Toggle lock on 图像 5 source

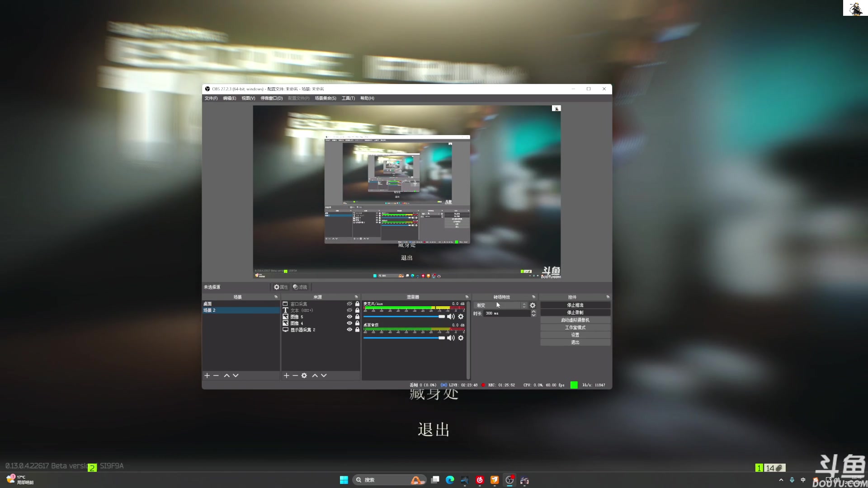(x=357, y=317)
